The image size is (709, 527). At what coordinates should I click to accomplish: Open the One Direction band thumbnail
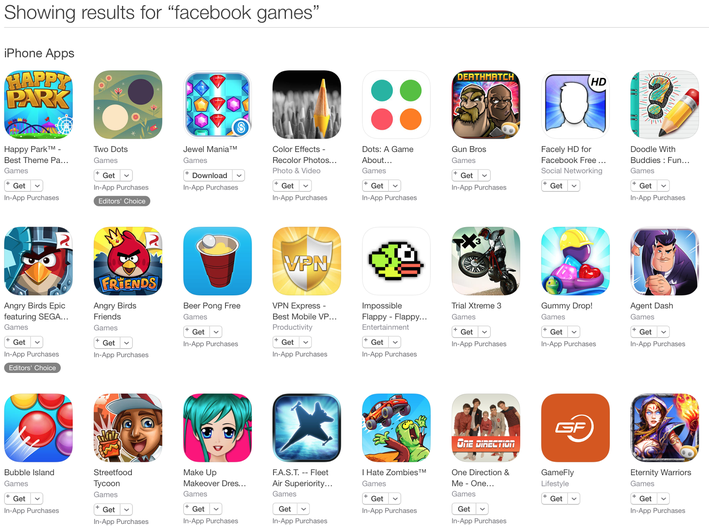[486, 427]
